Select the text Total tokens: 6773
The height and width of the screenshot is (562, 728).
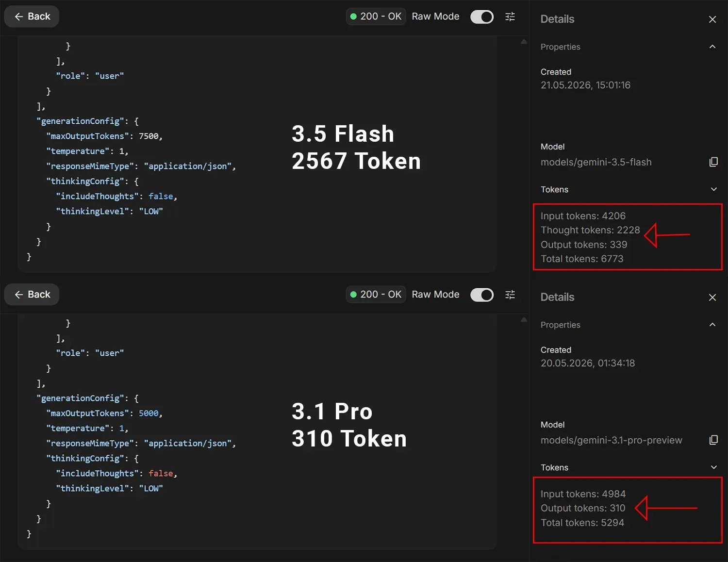(582, 259)
